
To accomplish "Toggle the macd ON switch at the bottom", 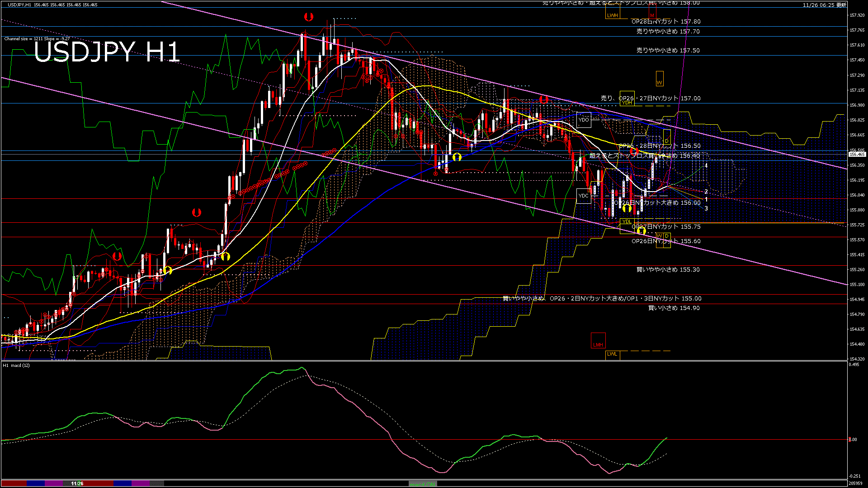I will click(422, 483).
